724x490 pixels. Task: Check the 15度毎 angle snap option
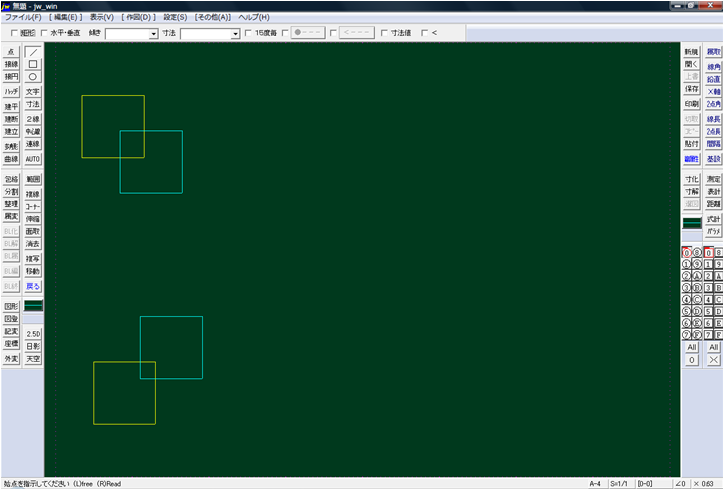[x=248, y=33]
